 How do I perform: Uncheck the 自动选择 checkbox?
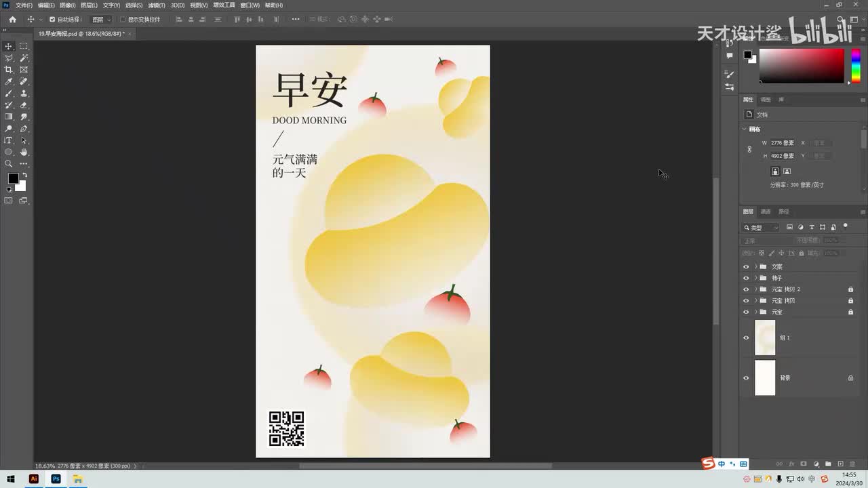tap(52, 20)
